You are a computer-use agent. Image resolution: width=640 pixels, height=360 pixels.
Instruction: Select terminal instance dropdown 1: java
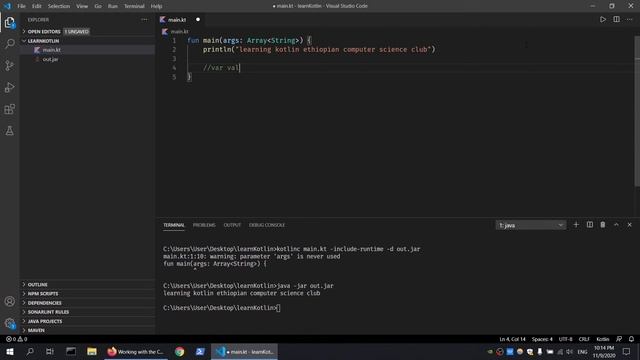[x=531, y=225]
